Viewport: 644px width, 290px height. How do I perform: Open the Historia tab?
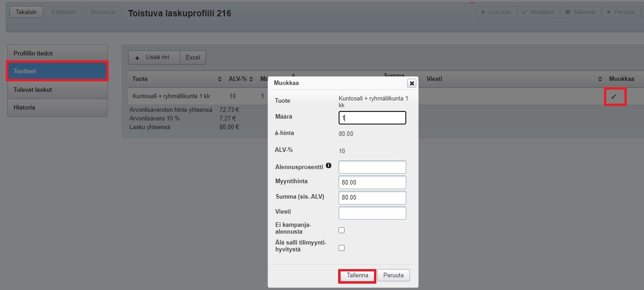[x=57, y=108]
